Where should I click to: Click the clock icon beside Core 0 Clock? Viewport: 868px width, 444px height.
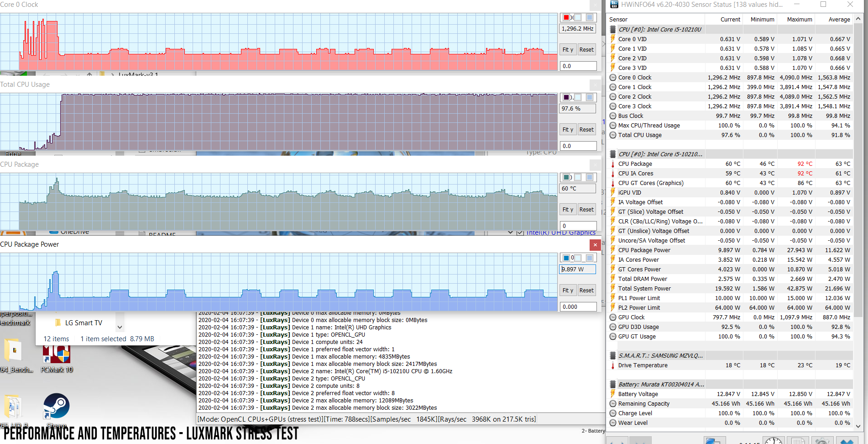[613, 77]
